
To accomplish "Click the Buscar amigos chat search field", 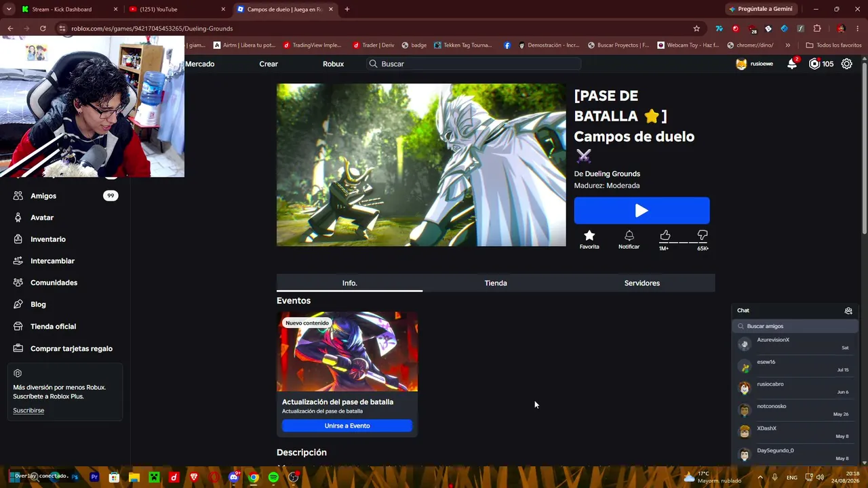I will pyautogui.click(x=795, y=326).
